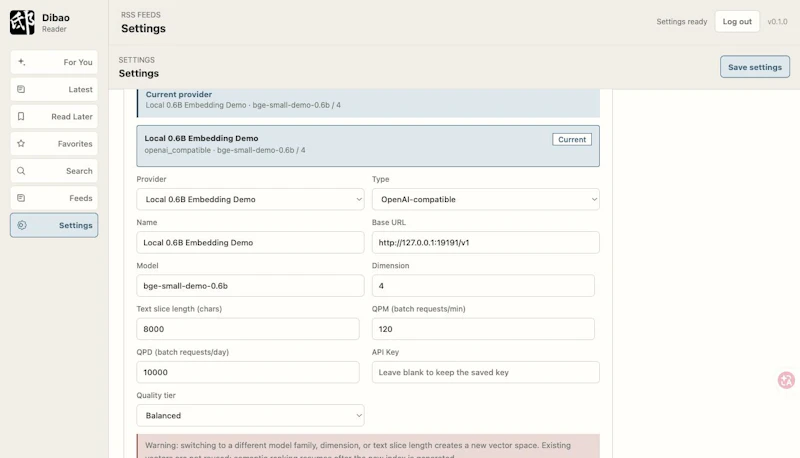Click the API Key input field
800x458 pixels.
(x=486, y=372)
